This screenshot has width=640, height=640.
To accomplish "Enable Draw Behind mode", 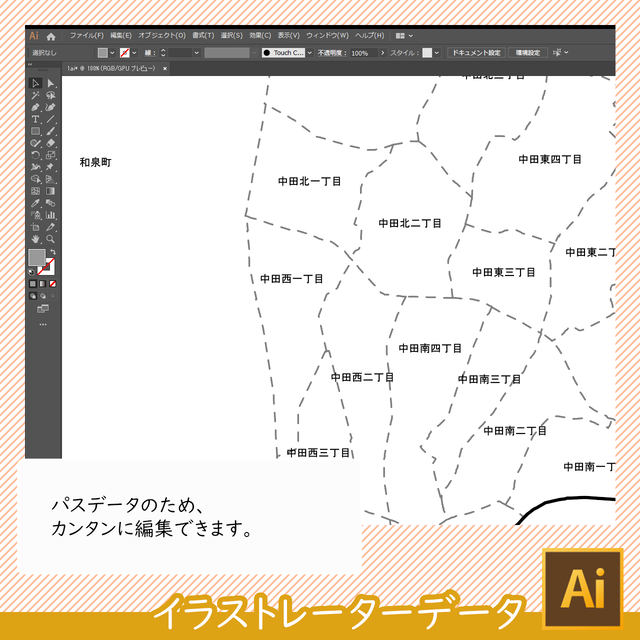I will click(43, 296).
